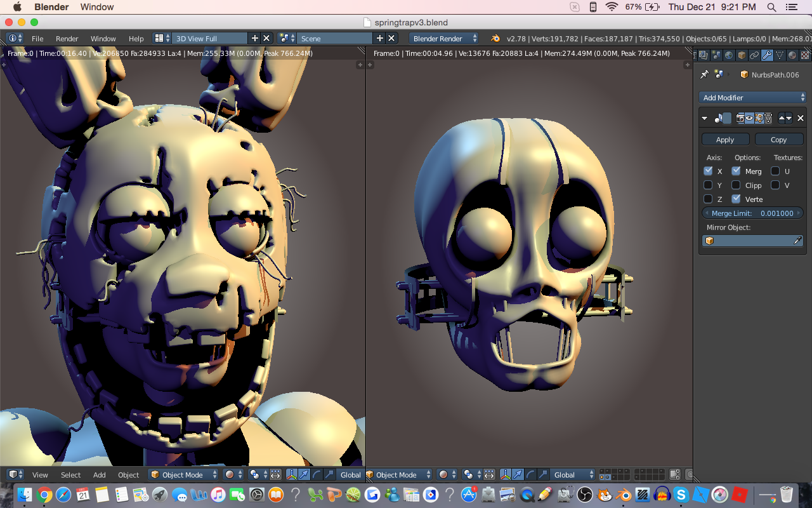Image resolution: width=812 pixels, height=508 pixels.
Task: Uncheck the X axis checkbox
Action: [708, 171]
